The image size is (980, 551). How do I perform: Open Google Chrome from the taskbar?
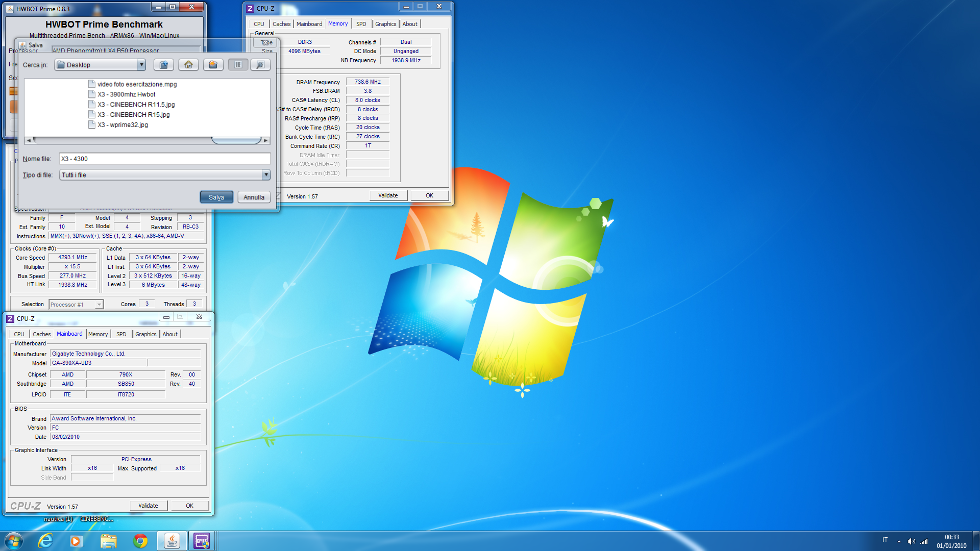click(x=140, y=541)
